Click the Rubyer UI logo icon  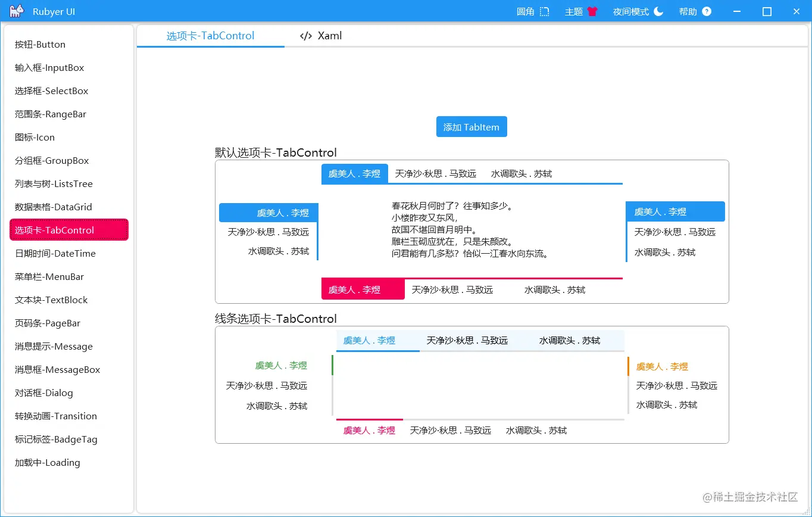16,11
